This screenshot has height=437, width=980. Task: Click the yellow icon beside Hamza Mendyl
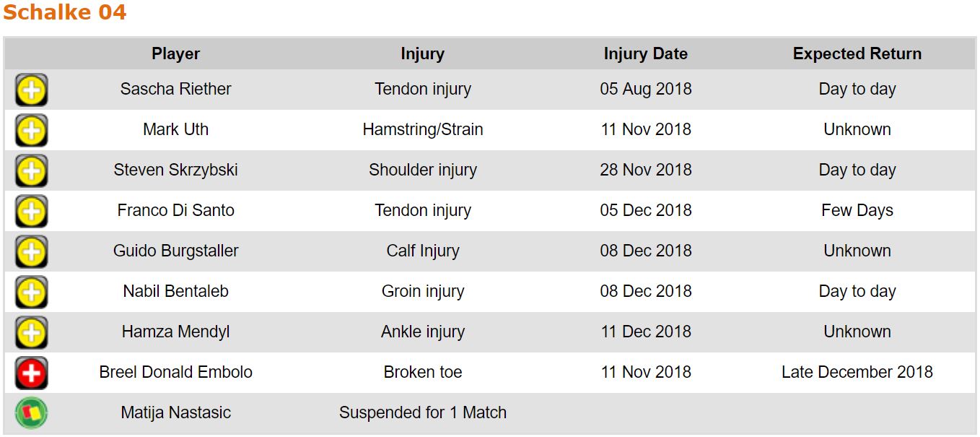pyautogui.click(x=31, y=333)
